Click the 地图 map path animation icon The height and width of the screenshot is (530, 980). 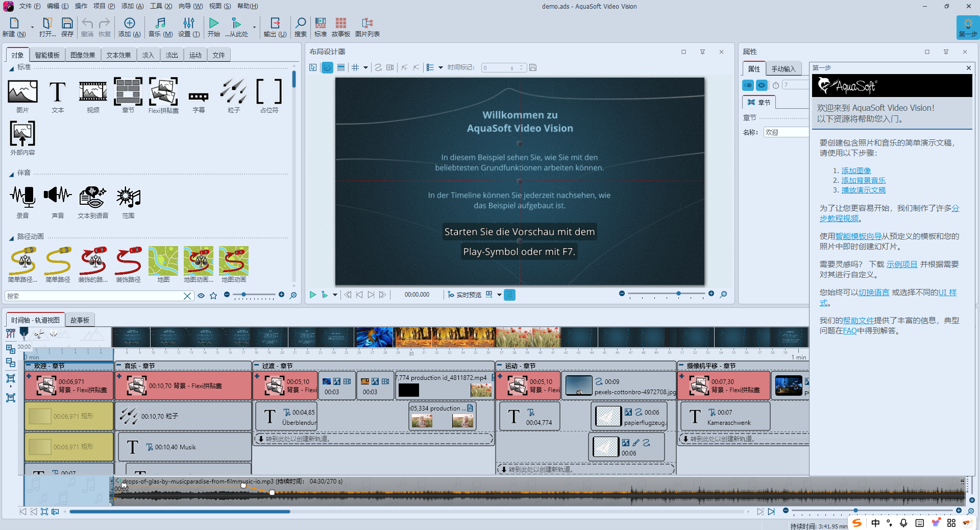(163, 261)
